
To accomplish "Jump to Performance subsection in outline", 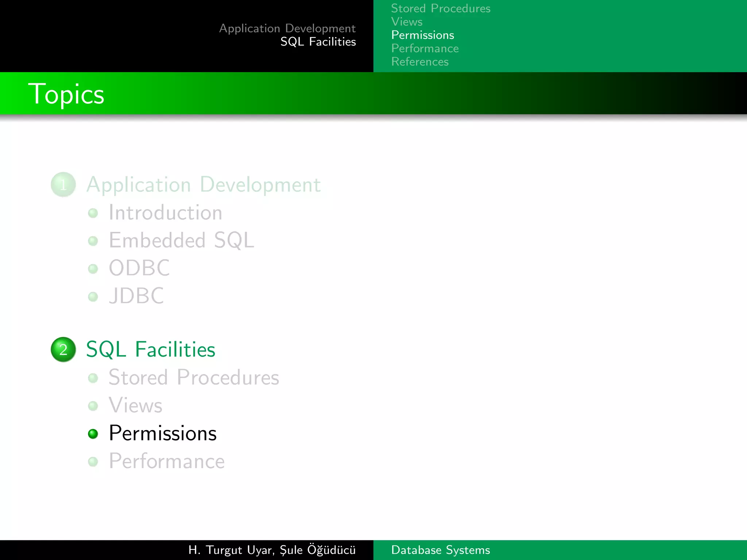I will coord(167,461).
